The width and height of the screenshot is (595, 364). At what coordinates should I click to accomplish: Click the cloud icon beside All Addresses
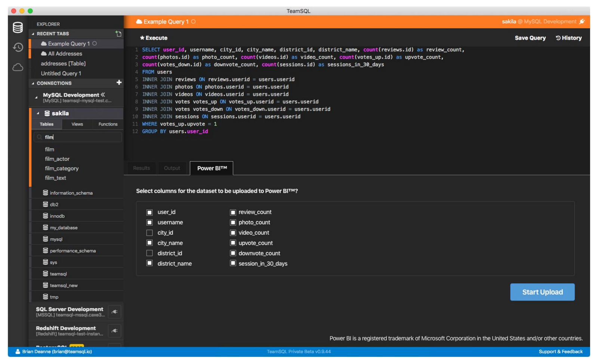44,53
